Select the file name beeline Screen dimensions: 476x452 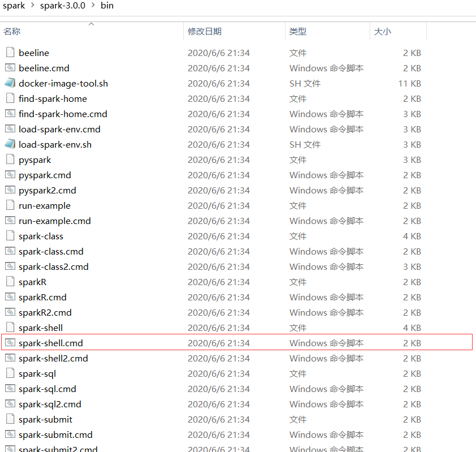34,53
